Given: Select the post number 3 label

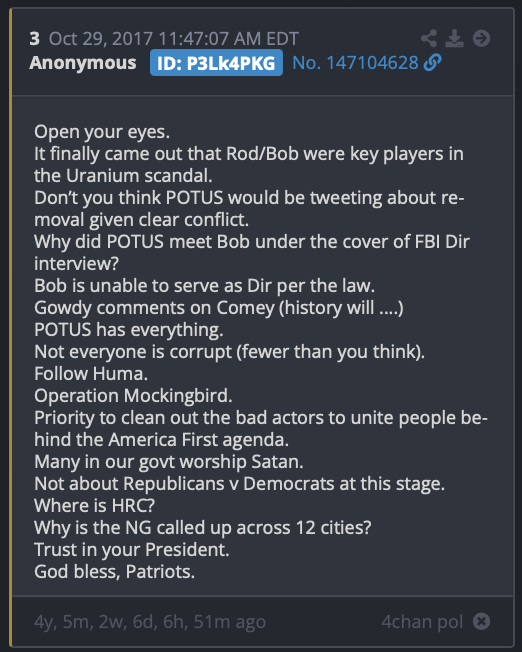Looking at the screenshot, I should click(x=35, y=39).
